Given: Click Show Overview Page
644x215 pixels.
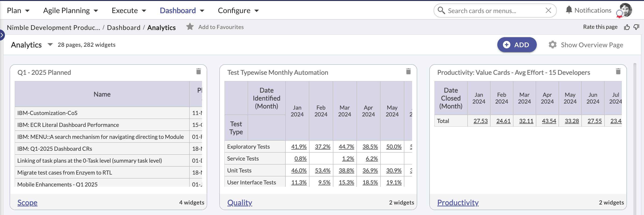Looking at the screenshot, I should [592, 45].
